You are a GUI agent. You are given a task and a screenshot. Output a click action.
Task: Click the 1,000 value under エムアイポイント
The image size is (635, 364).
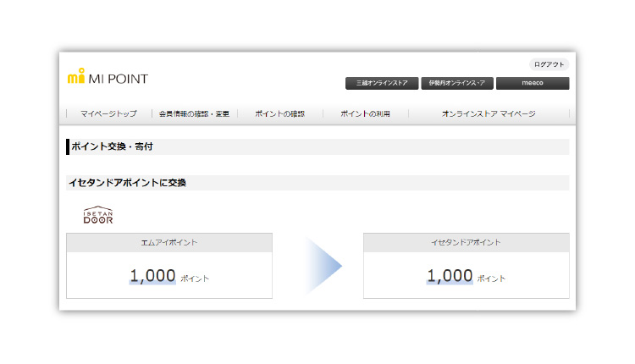click(152, 276)
